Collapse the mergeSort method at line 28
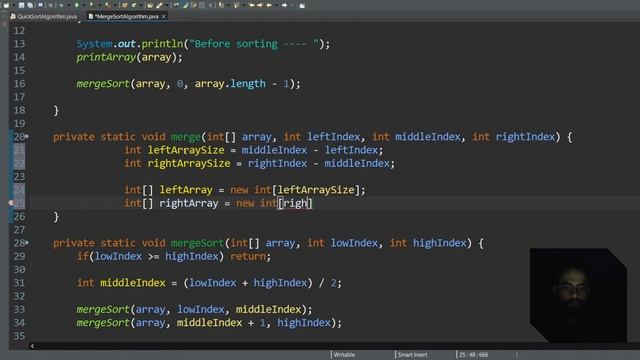640x360 pixels. tap(27, 243)
